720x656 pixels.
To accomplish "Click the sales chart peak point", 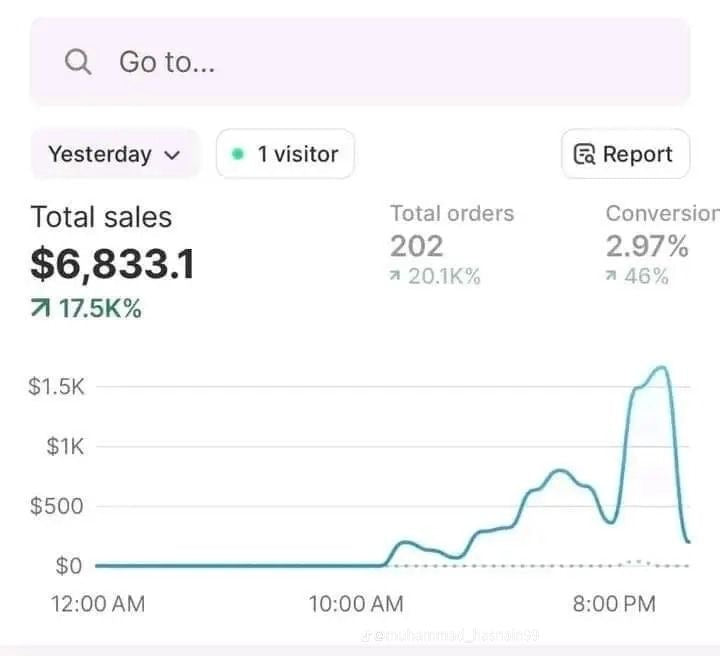I will pos(661,368).
